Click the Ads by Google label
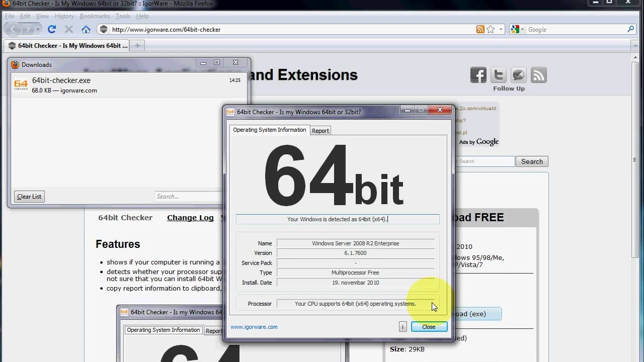This screenshot has height=362, width=644. coord(479,142)
